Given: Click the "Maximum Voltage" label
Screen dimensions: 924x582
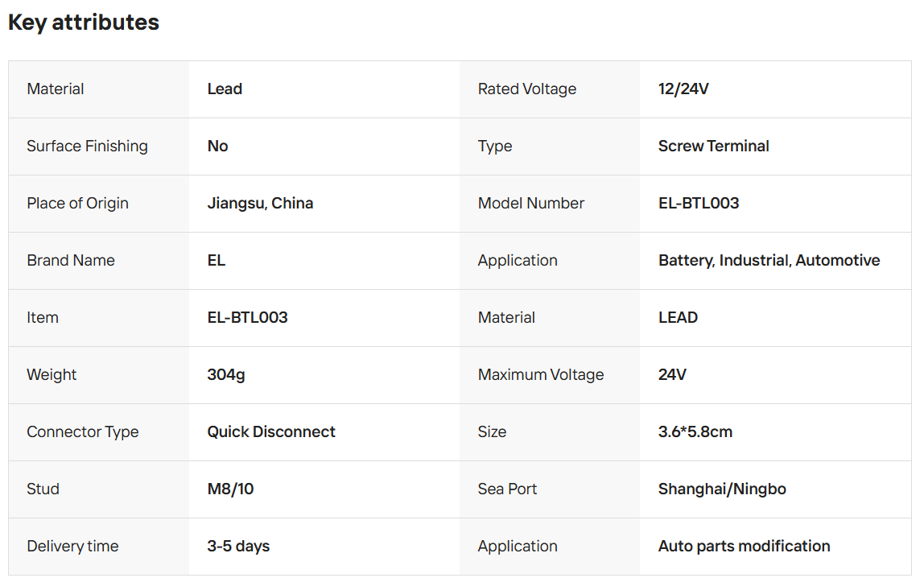Looking at the screenshot, I should [x=540, y=375].
